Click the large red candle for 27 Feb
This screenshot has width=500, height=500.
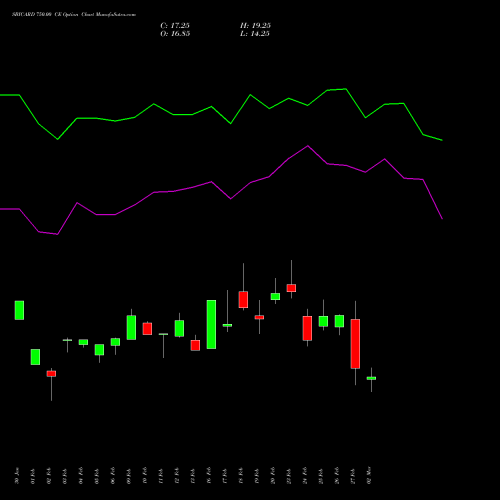coord(355,344)
